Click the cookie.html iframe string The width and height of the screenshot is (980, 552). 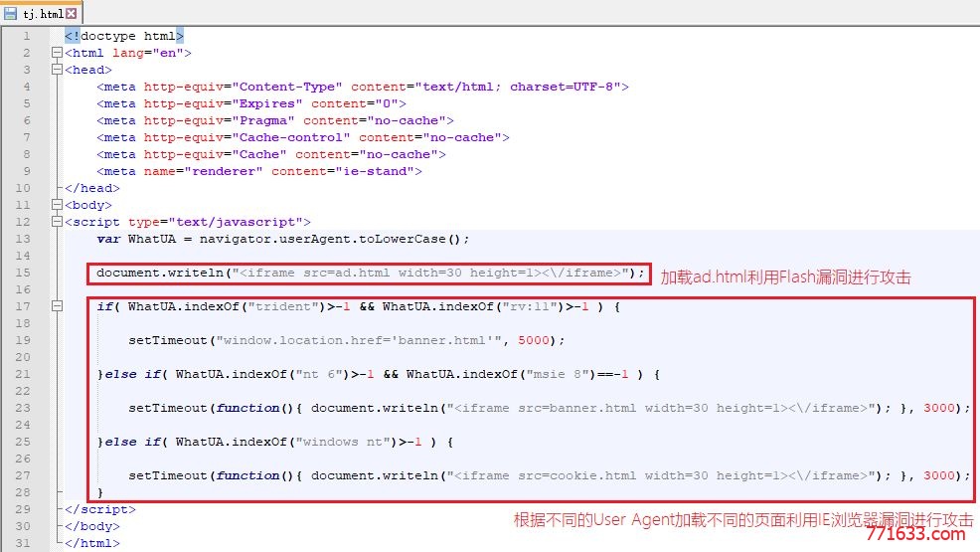point(661,474)
